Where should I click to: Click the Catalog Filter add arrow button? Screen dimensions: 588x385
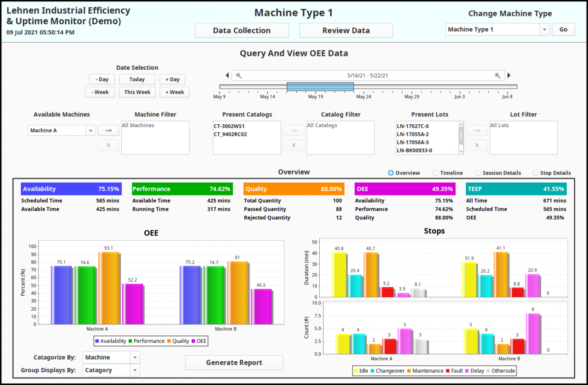pos(294,130)
